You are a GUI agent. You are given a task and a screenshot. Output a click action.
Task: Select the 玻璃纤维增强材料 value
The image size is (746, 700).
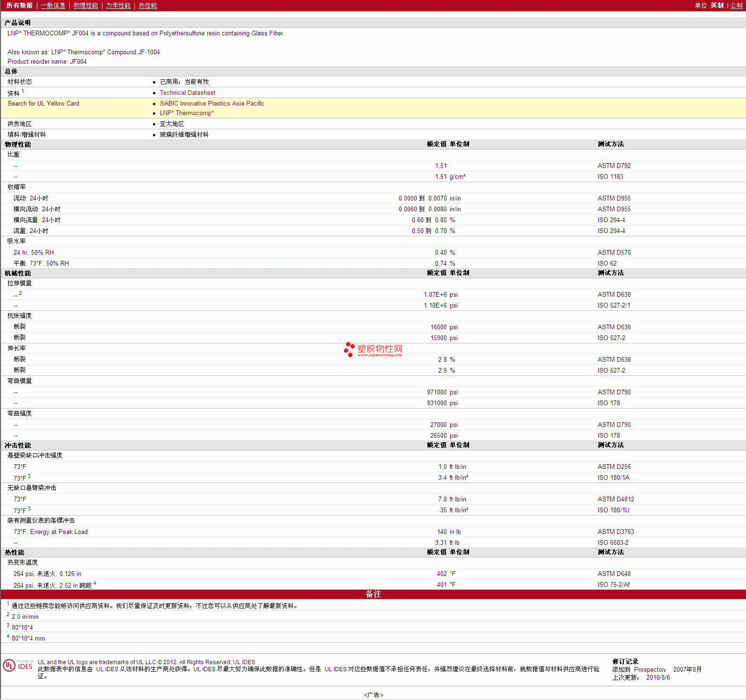pos(184,135)
